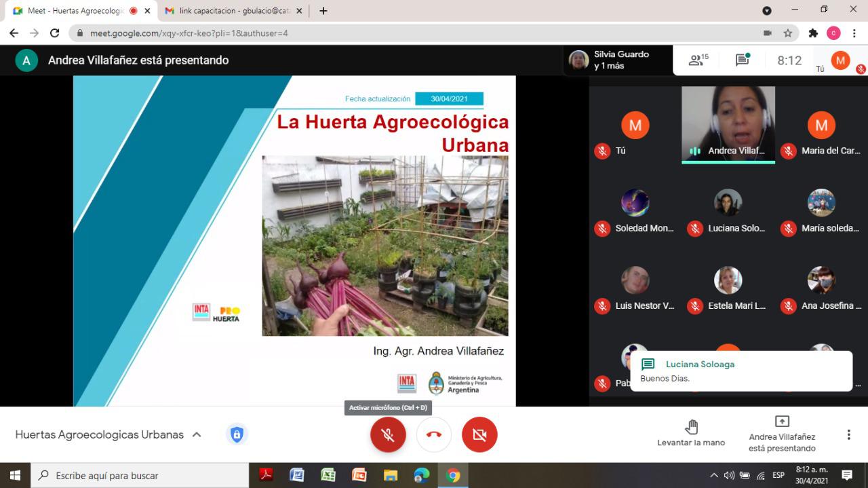Open Luciana Soloaga's Buenos Días chat notification
This screenshot has height=488, width=868.
(741, 371)
